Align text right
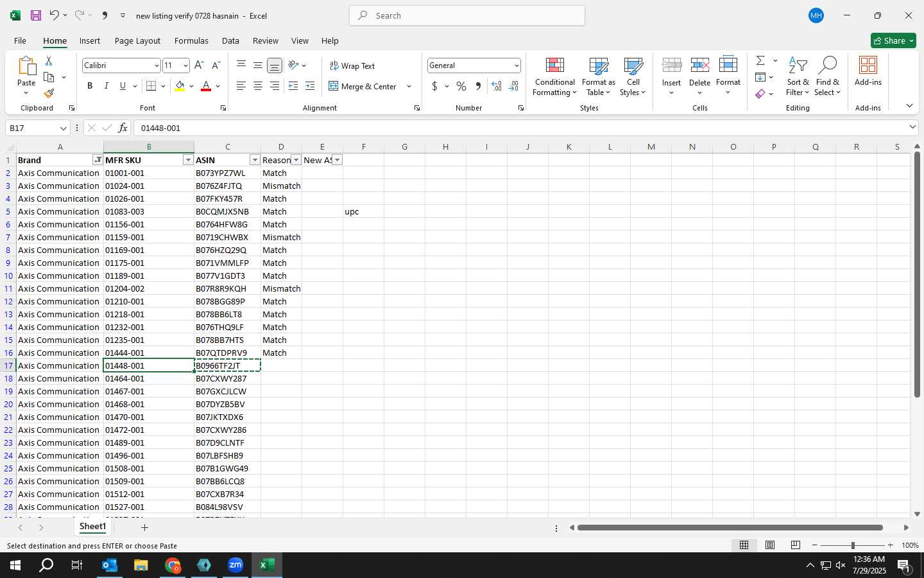924x578 pixels. 275,86
